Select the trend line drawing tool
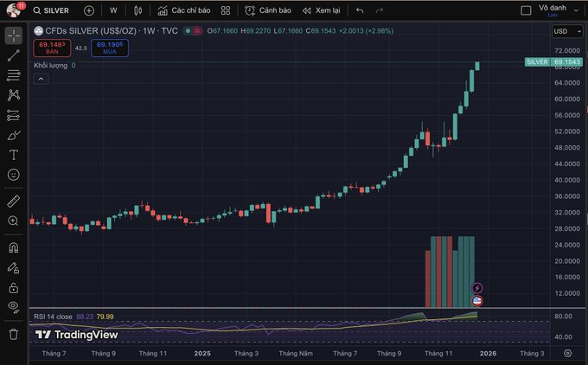The image size is (588, 365). click(x=13, y=55)
